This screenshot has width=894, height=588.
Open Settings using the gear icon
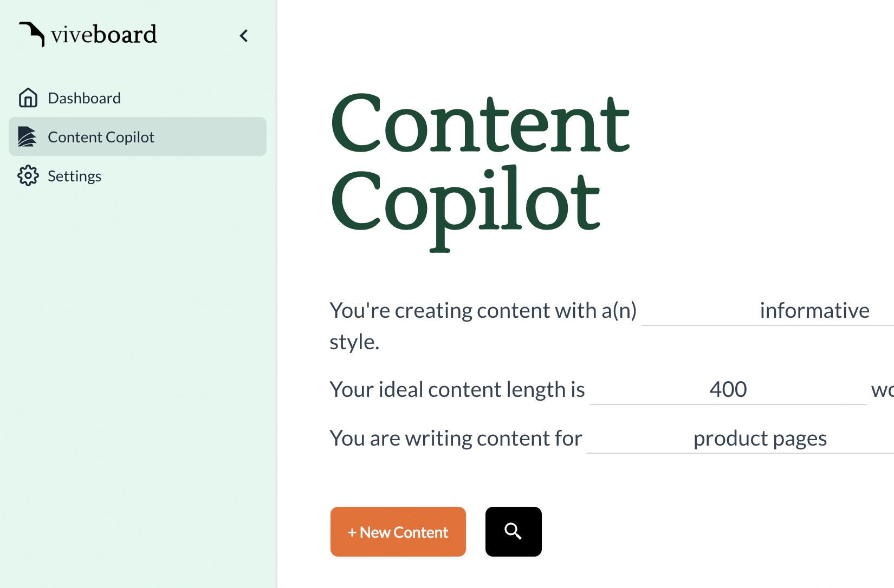point(28,175)
